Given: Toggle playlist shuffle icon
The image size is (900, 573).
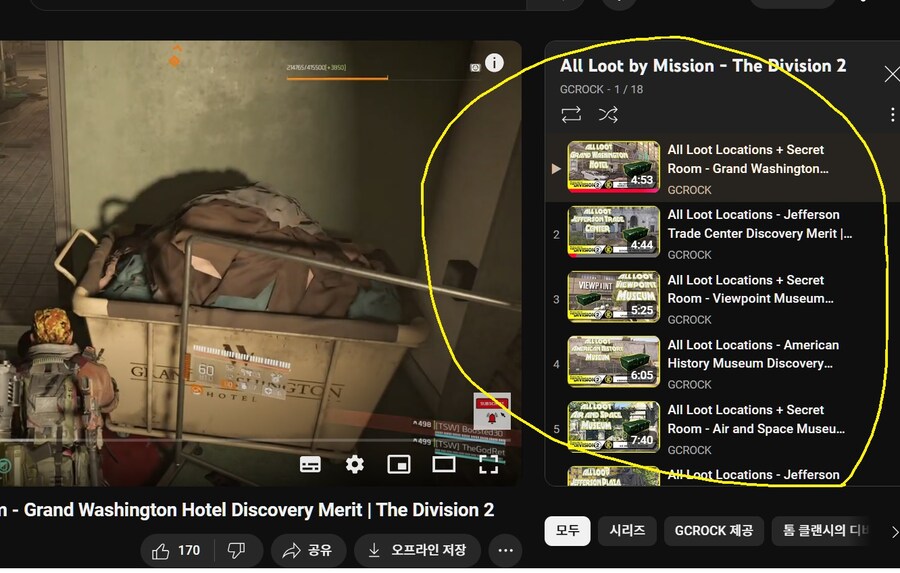Looking at the screenshot, I should (x=608, y=115).
